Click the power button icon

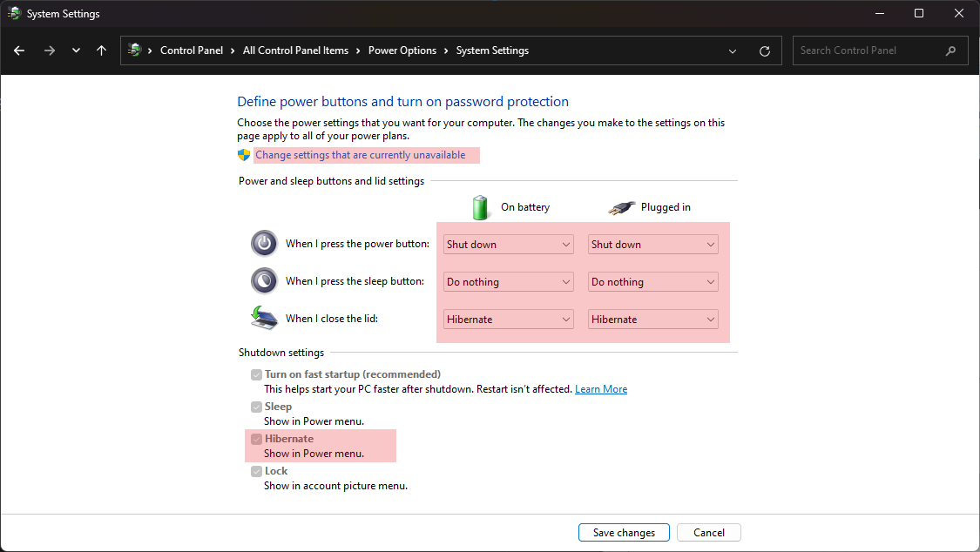click(x=264, y=243)
